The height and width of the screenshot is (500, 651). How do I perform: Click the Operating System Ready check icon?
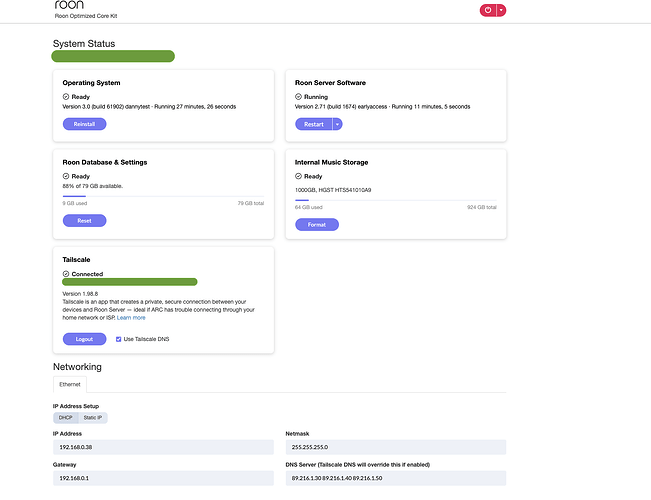point(66,97)
